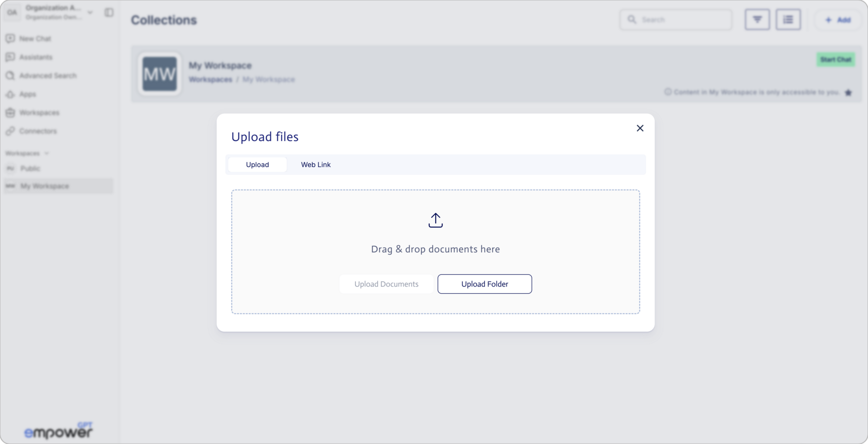
Task: Click the upload arrow icon in drop zone
Action: coord(435,220)
